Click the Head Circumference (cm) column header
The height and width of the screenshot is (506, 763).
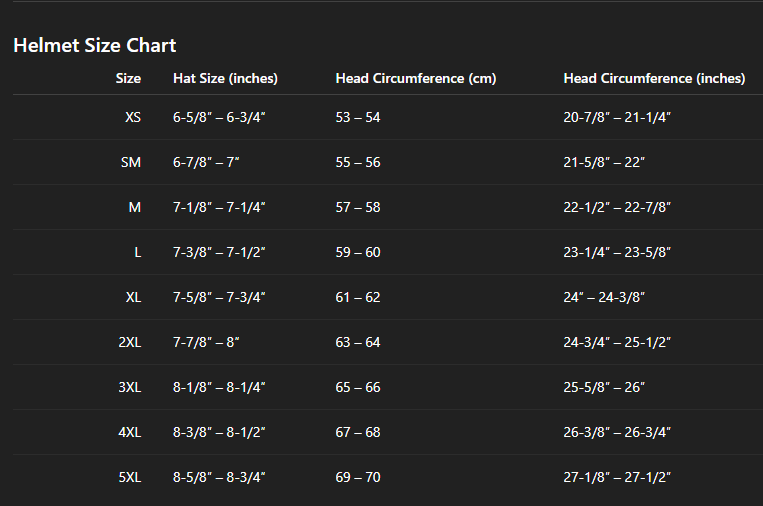pos(415,78)
